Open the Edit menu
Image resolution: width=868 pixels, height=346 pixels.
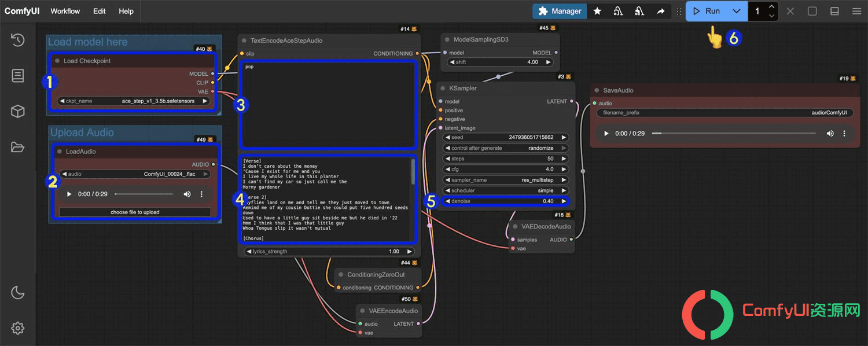(x=100, y=11)
